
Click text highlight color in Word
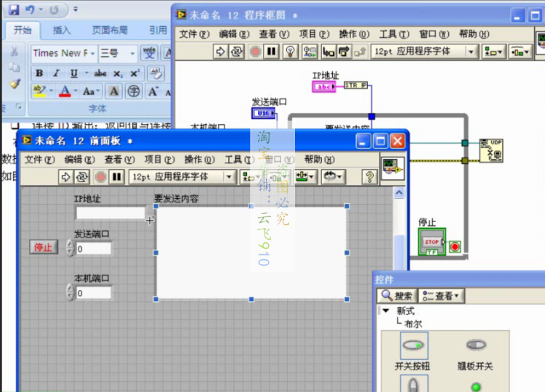(x=39, y=91)
